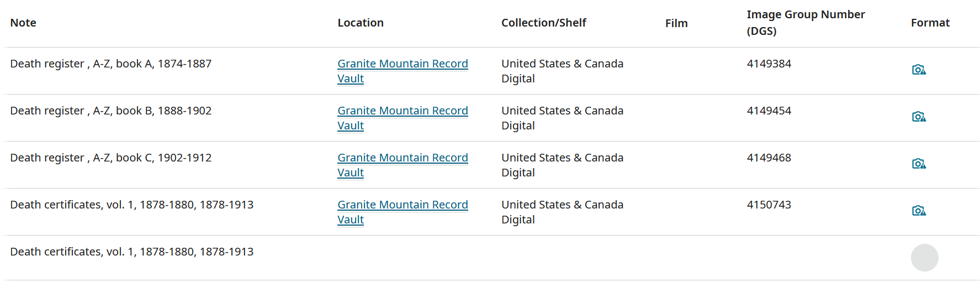Open camera icon for DGS 4149384

918,70
